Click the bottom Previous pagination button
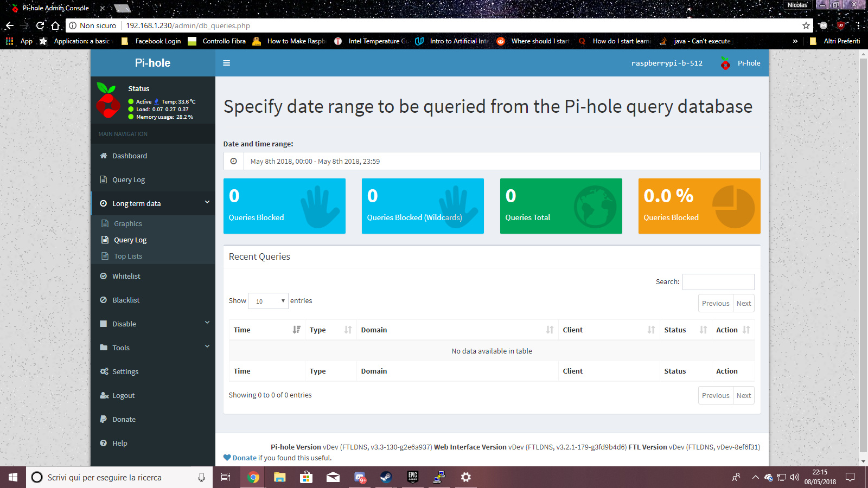Viewport: 868px width, 488px height. pyautogui.click(x=716, y=395)
